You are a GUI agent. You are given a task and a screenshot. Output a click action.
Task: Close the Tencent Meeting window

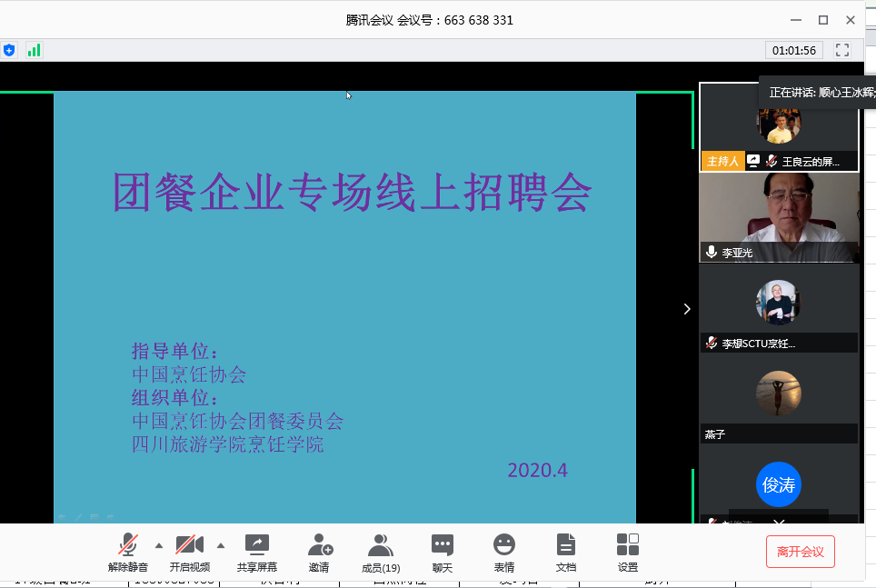(851, 20)
